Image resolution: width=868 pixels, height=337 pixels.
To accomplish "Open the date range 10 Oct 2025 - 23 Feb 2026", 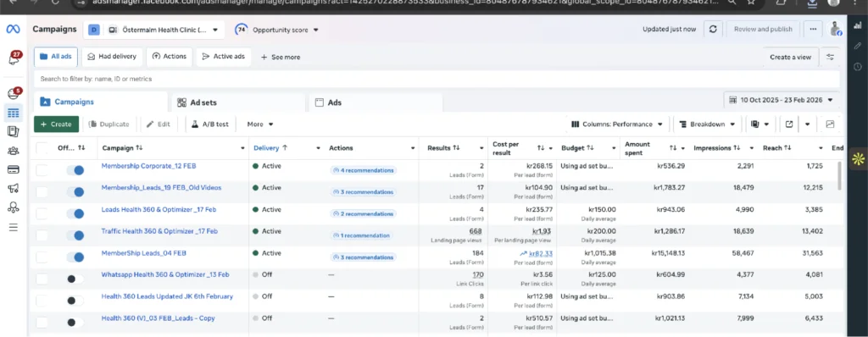I will [x=781, y=100].
